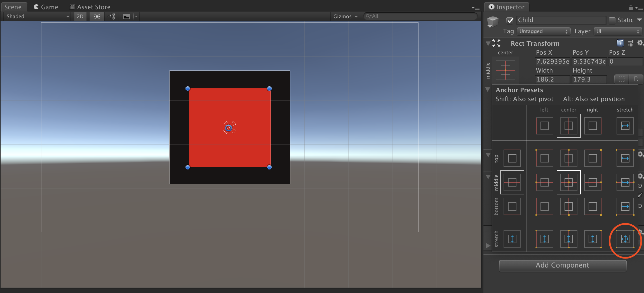
Task: Select the bottom row header preset
Action: pyautogui.click(x=512, y=206)
